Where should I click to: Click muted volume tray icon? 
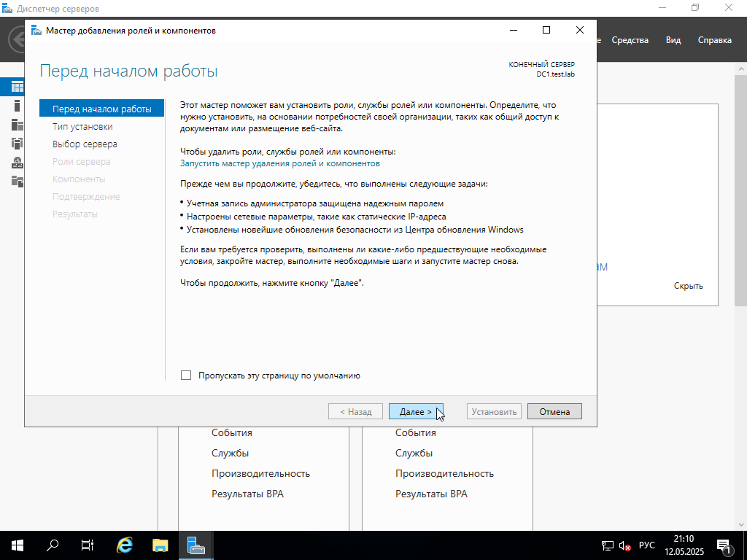click(x=624, y=545)
